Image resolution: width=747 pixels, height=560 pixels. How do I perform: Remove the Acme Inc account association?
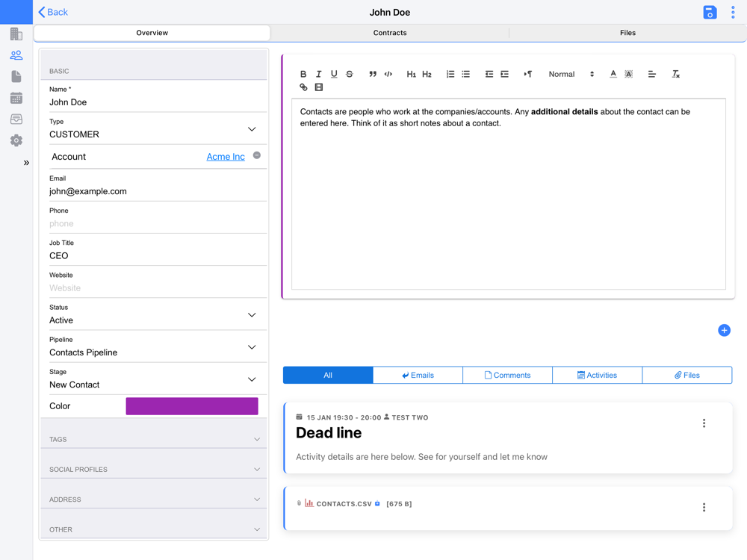pyautogui.click(x=257, y=155)
